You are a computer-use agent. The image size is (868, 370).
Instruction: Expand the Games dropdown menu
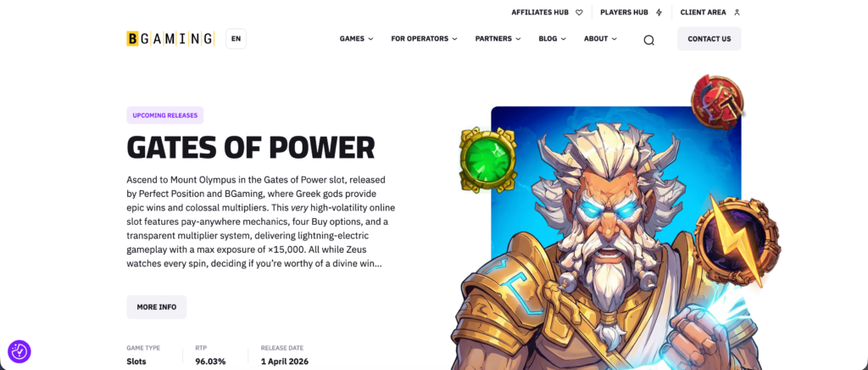(357, 39)
